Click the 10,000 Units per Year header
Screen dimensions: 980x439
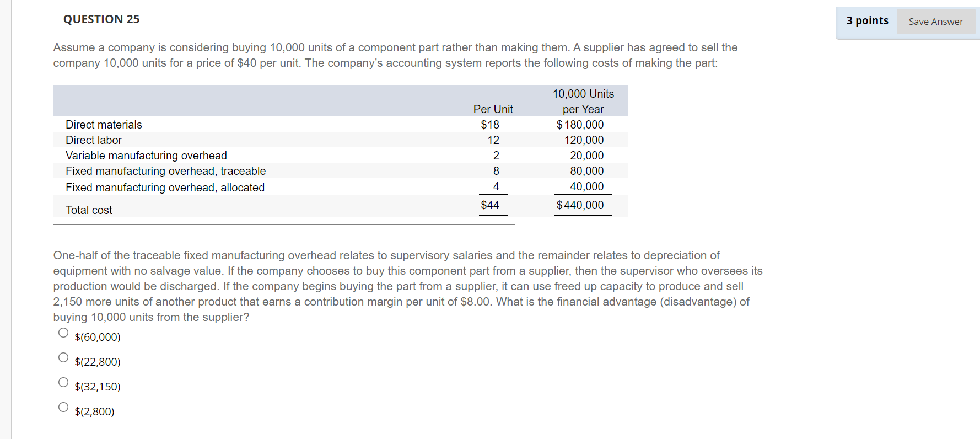583,101
